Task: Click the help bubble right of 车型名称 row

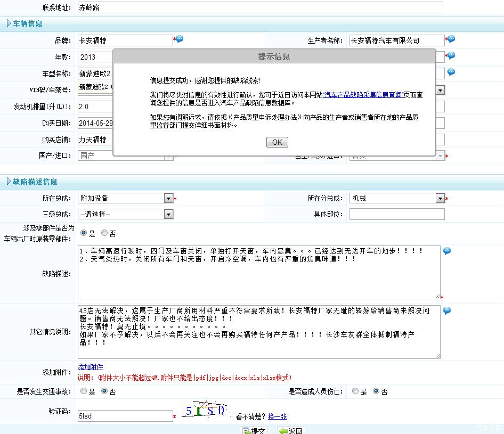Action: coord(451,72)
